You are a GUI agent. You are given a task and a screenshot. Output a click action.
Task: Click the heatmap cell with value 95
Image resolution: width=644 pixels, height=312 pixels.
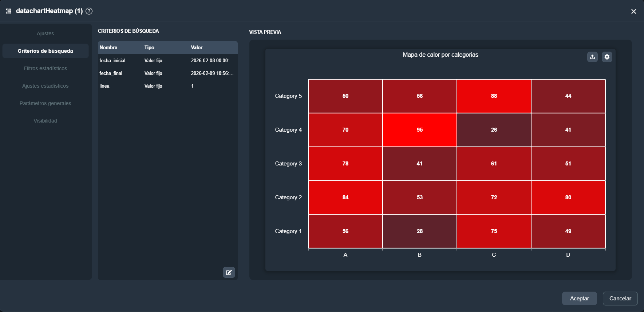[x=419, y=130]
